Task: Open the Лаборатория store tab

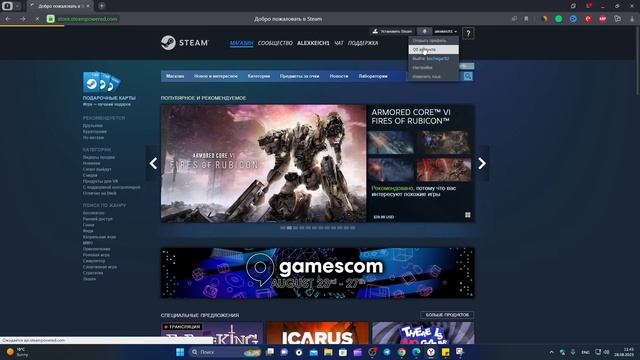Action: (373, 76)
